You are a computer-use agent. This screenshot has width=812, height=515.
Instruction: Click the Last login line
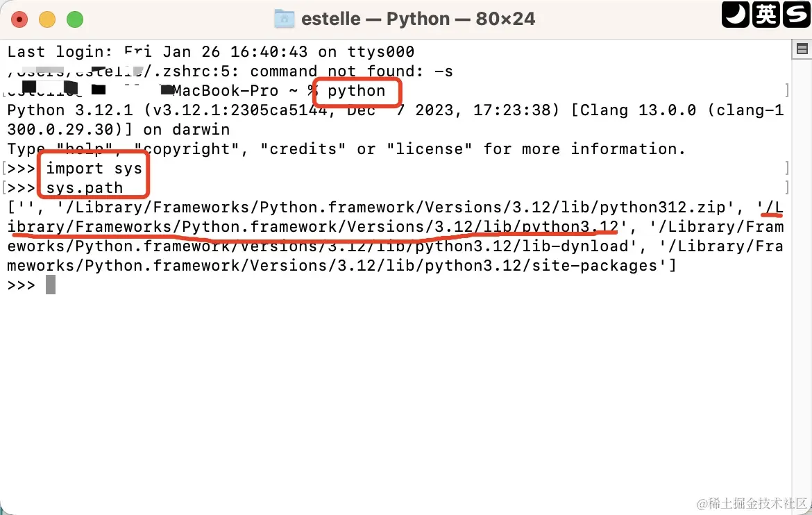pyautogui.click(x=211, y=52)
